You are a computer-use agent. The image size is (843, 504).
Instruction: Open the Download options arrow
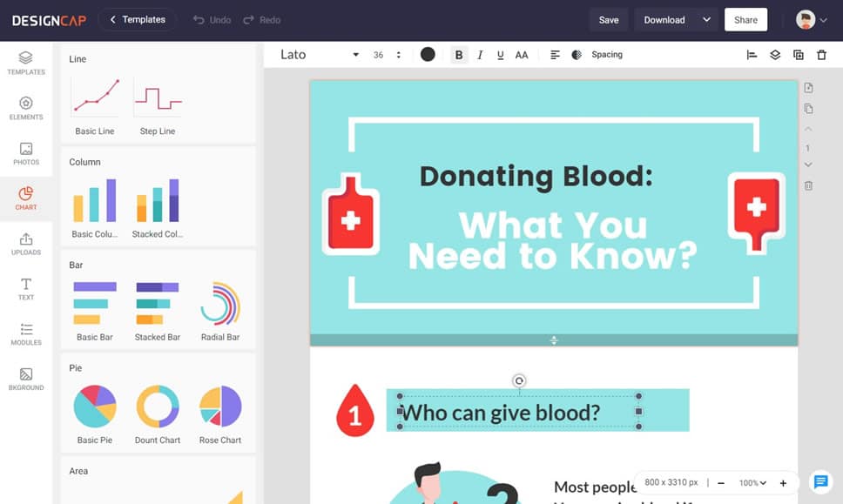pyautogui.click(x=706, y=20)
